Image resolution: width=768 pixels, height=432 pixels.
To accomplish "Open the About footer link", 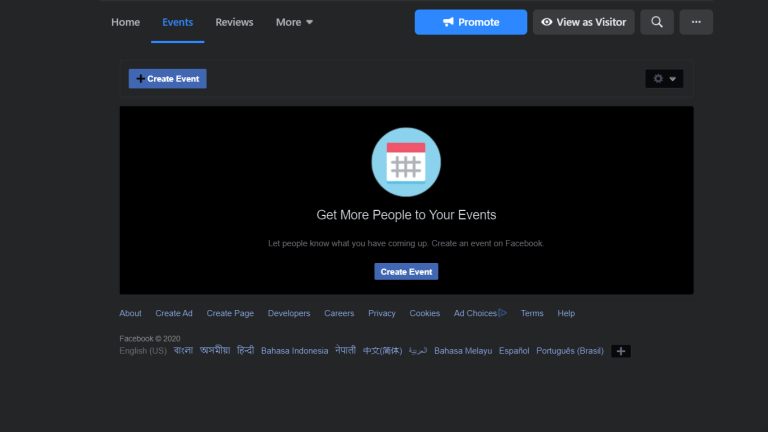I will (x=130, y=313).
